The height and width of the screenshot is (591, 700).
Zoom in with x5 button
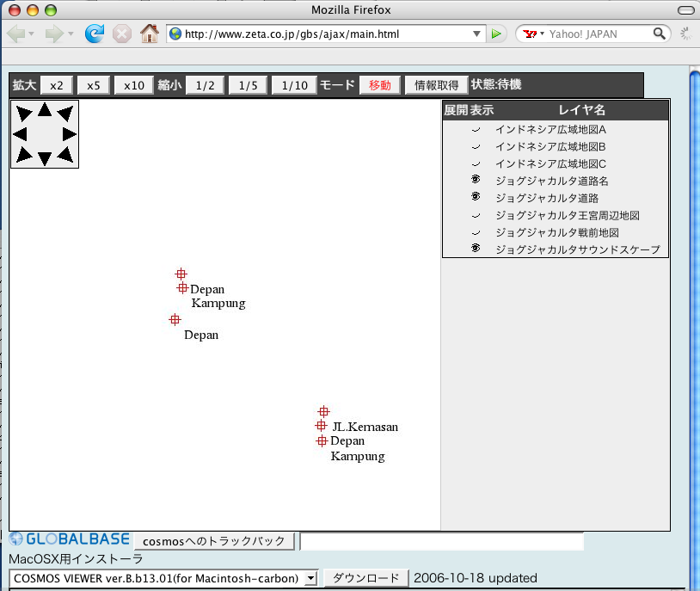(x=93, y=85)
